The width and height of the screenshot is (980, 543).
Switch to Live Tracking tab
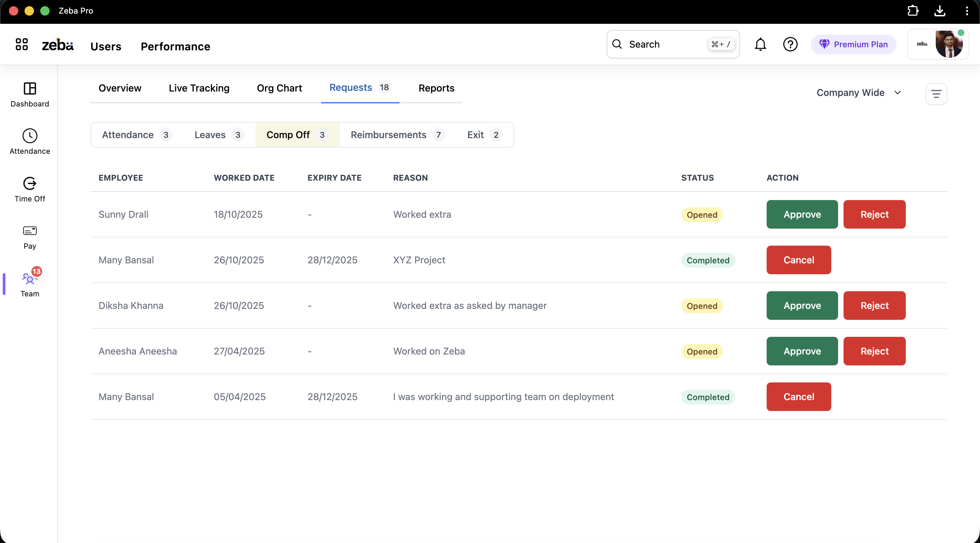pyautogui.click(x=199, y=88)
